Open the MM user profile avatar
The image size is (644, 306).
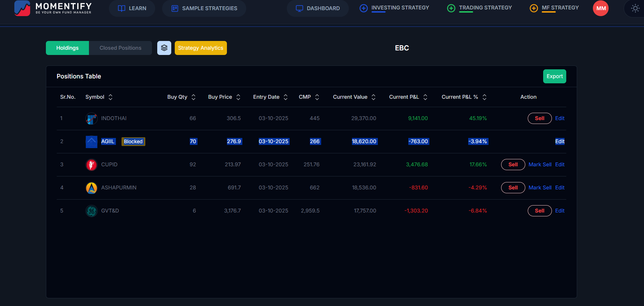(x=601, y=8)
